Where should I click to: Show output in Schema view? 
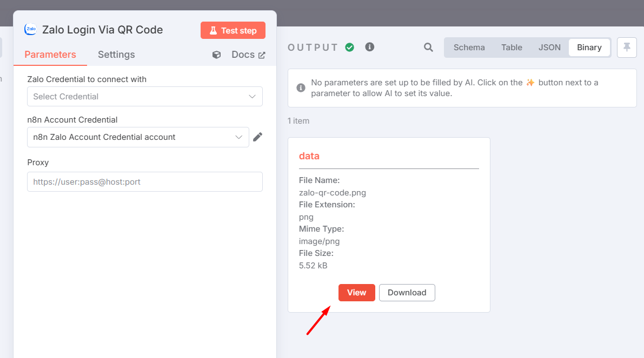(x=469, y=48)
